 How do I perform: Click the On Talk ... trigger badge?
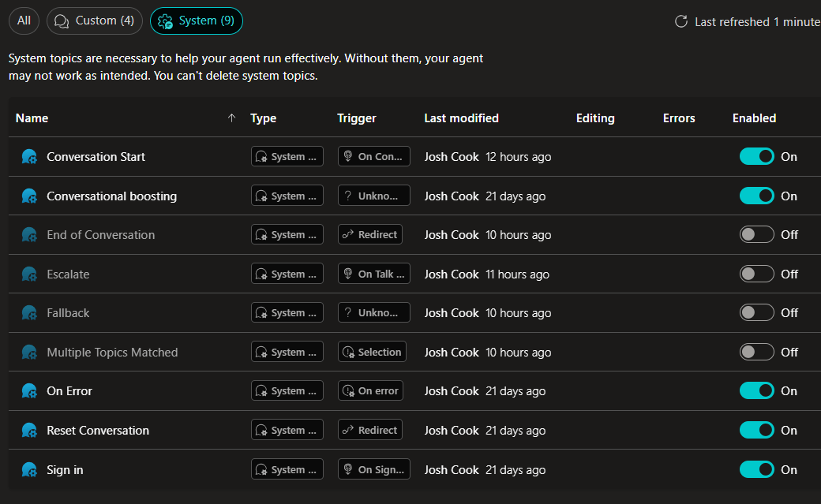click(x=374, y=274)
